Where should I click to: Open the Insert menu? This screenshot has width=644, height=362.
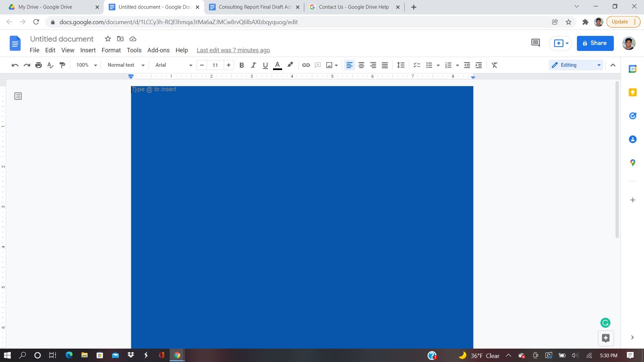88,50
